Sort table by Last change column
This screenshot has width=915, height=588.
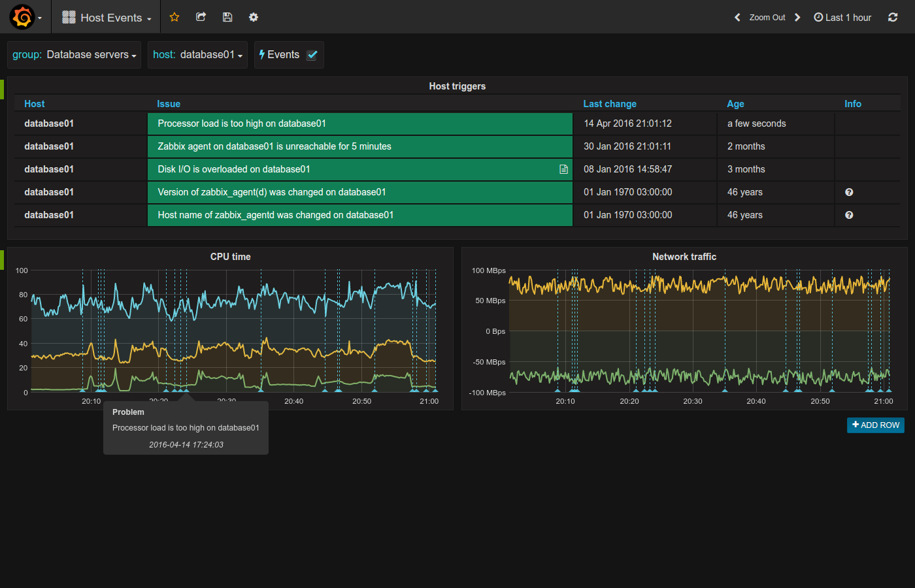610,104
